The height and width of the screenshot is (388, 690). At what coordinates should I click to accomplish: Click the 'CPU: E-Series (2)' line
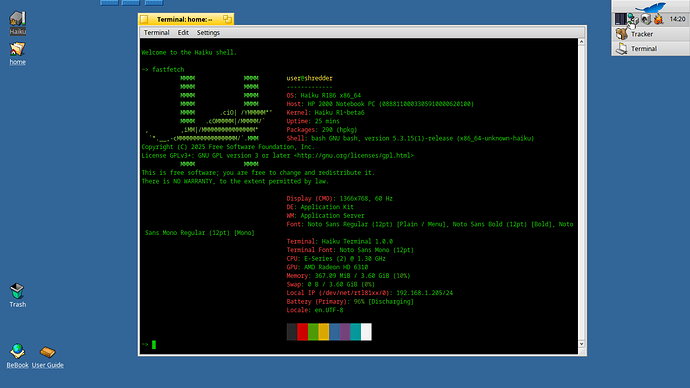click(336, 259)
